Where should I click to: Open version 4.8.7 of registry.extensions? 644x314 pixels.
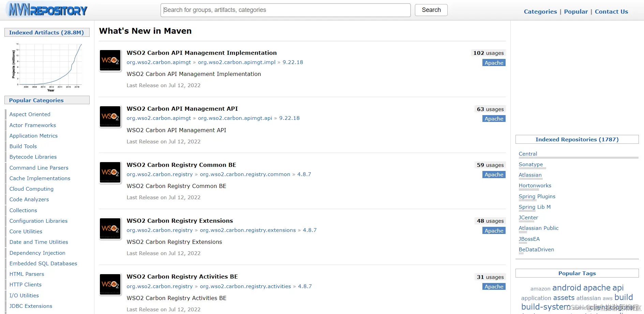310,230
